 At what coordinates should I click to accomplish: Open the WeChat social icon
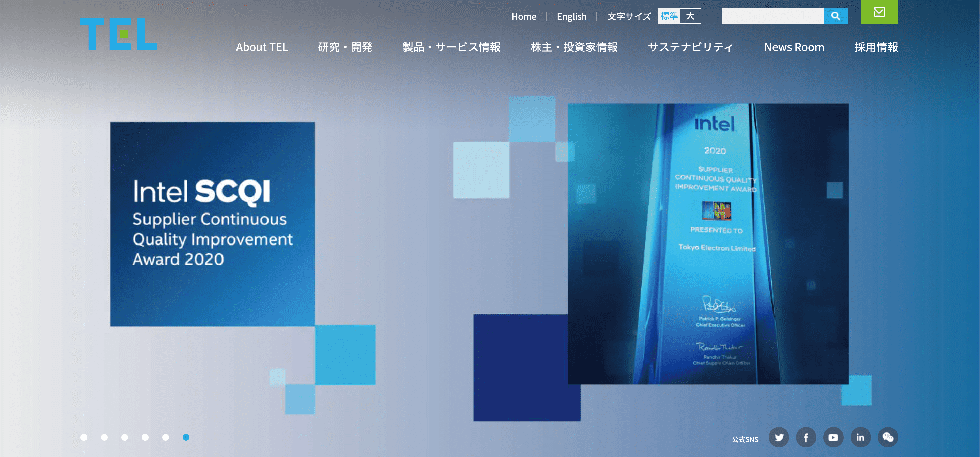pyautogui.click(x=888, y=437)
